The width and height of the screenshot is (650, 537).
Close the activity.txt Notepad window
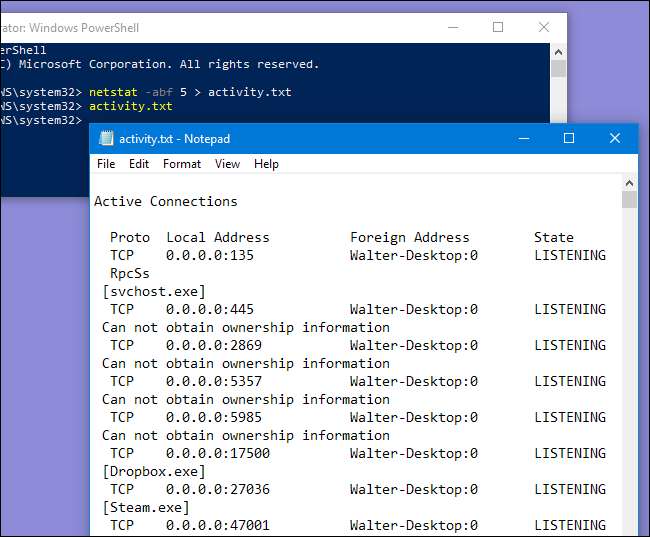click(615, 138)
